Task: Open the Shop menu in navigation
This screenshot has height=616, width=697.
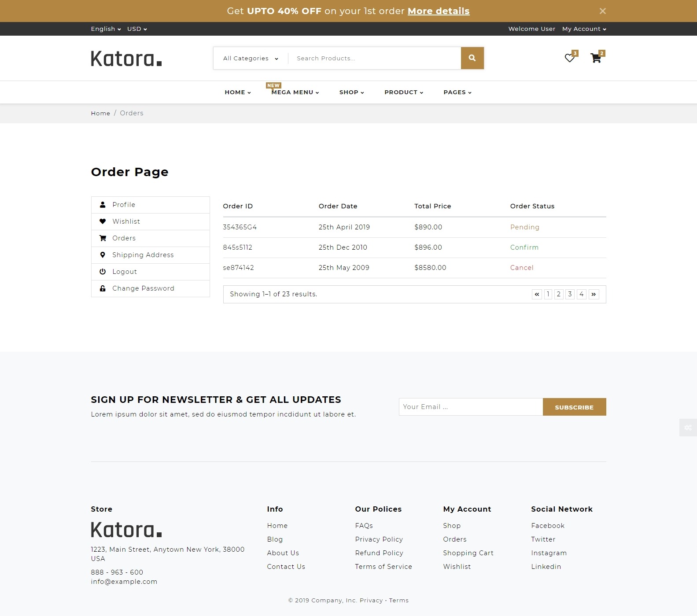Action: (351, 92)
